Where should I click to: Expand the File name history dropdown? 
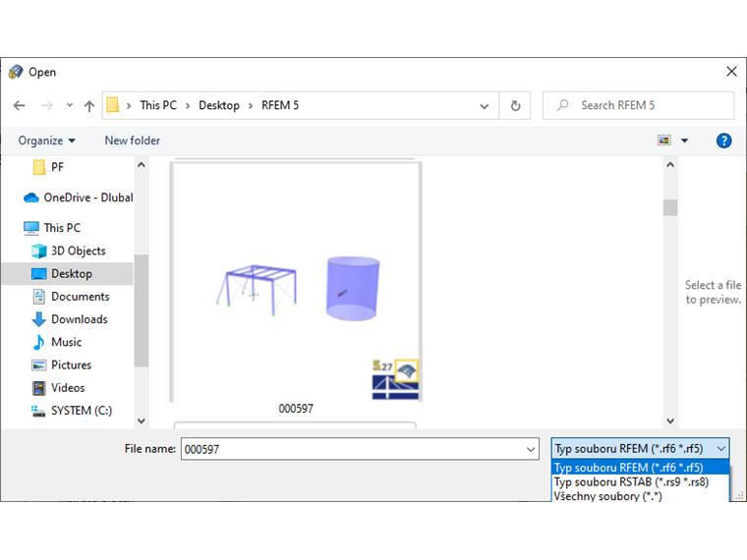531,449
